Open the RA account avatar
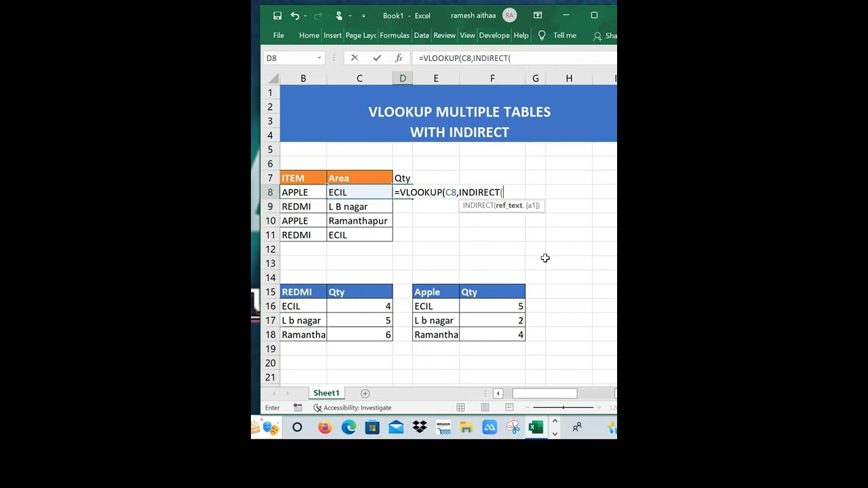This screenshot has width=868, height=488. click(x=509, y=15)
